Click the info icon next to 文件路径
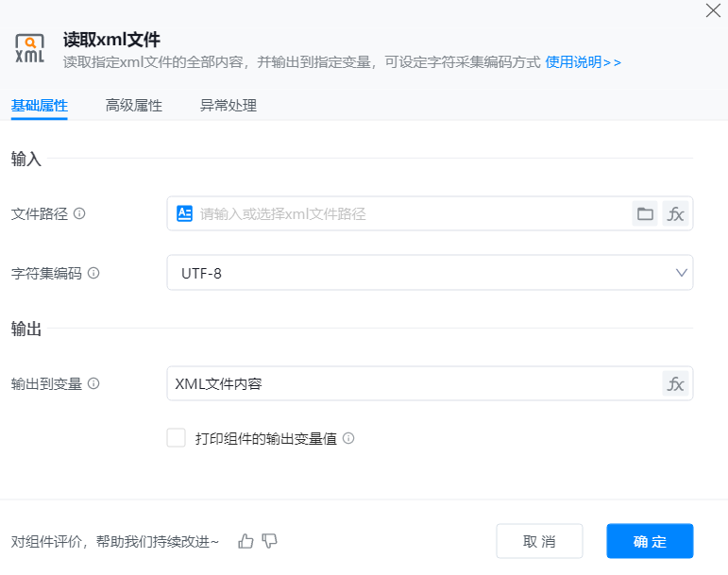Image resolution: width=728 pixels, height=575 pixels. (x=79, y=213)
